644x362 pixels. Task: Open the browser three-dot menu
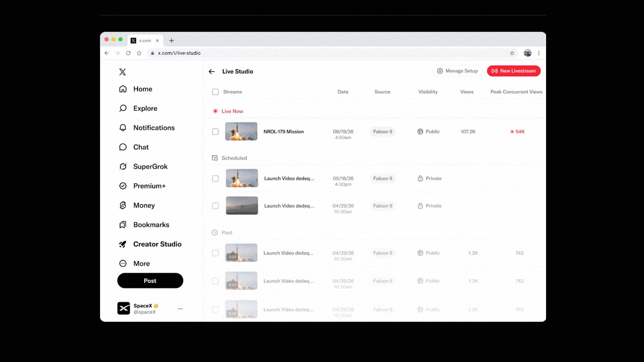point(539,53)
